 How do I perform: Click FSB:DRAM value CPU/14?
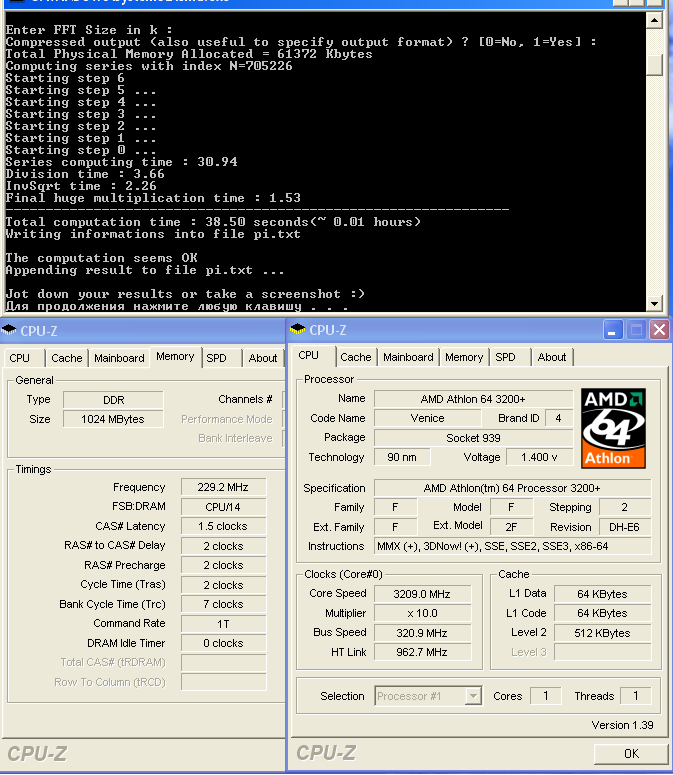223,507
